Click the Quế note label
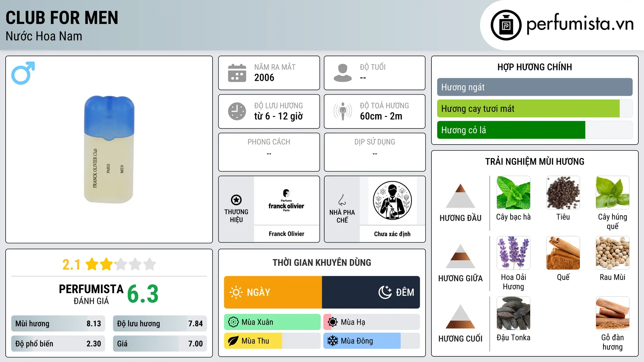 tap(563, 277)
